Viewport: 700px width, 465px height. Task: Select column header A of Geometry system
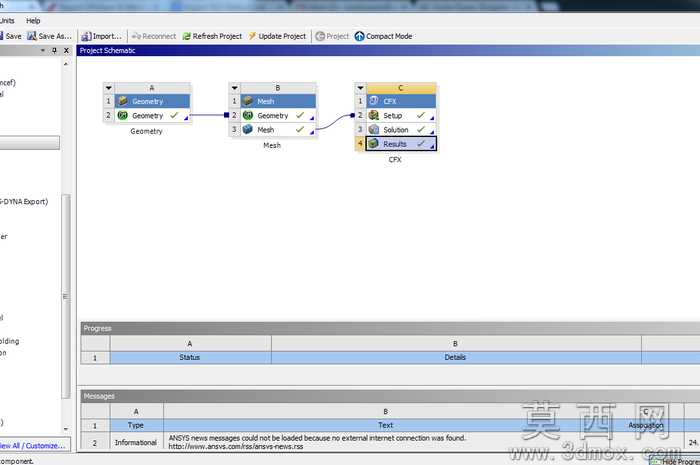(x=152, y=88)
